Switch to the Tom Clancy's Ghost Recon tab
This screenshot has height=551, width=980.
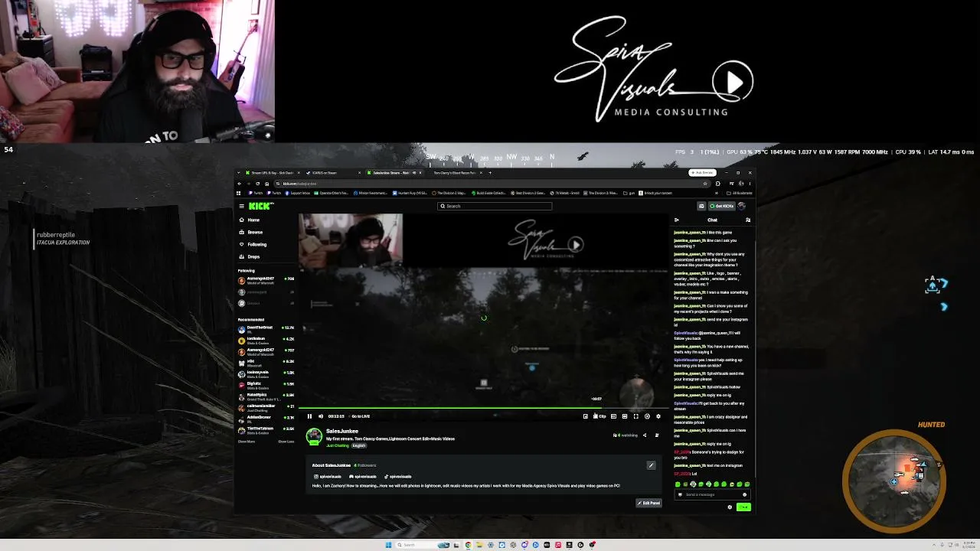click(456, 173)
